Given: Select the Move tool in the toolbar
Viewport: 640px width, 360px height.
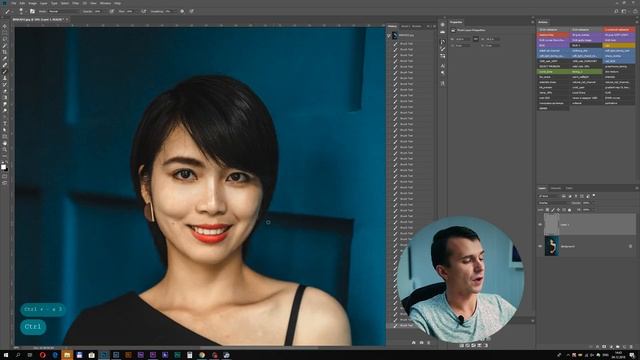Looking at the screenshot, I should point(4,26).
